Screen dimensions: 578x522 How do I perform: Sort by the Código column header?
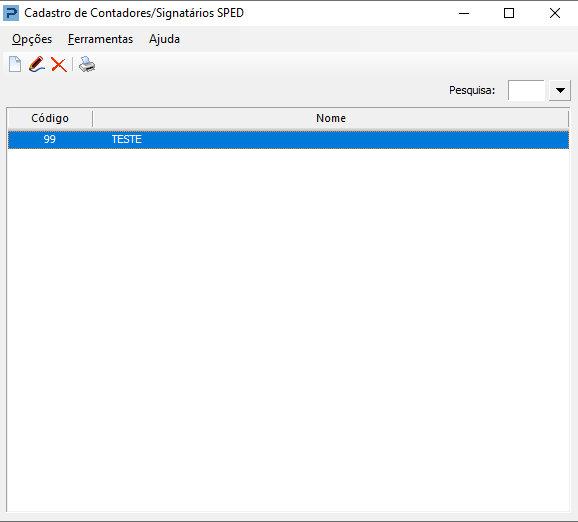50,118
